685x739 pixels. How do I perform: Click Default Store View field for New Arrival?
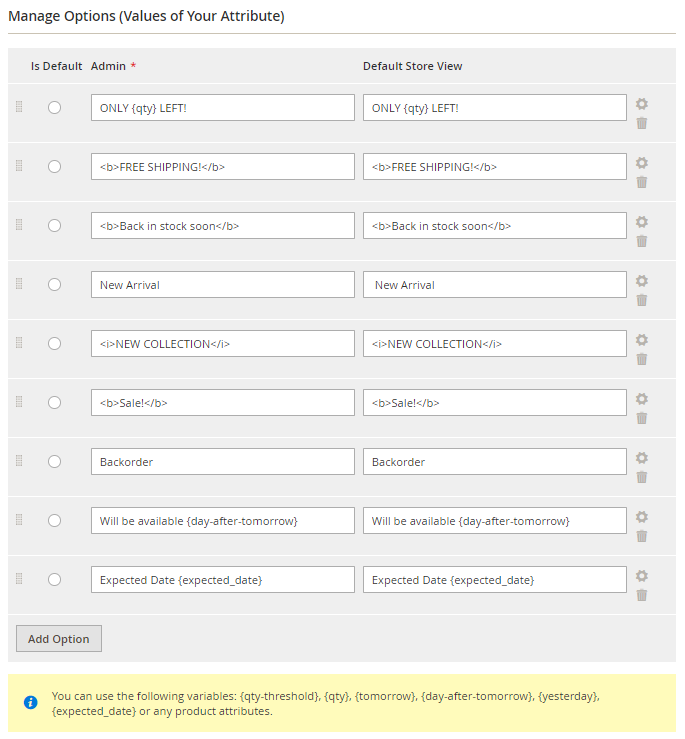[x=494, y=285]
